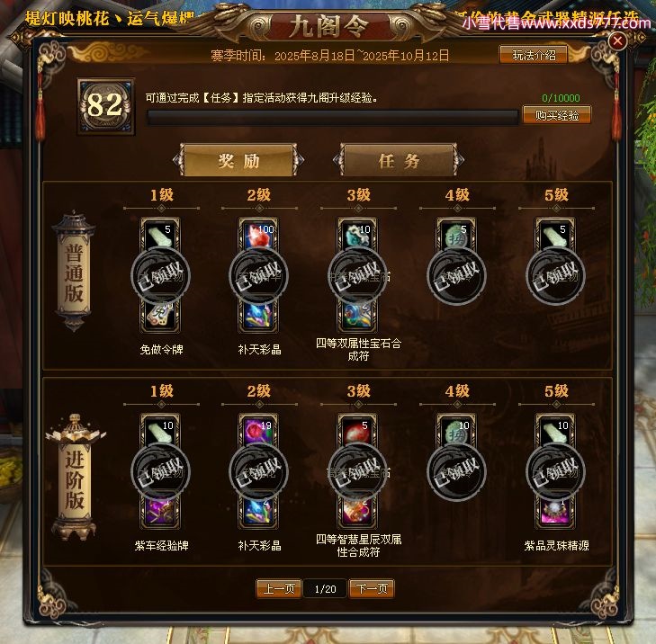Click the 四等智慧星辰双属性合成符 scroll icon

[x=358, y=513]
